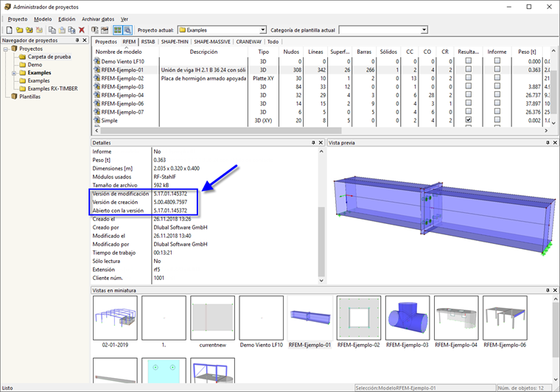560x392 pixels.
Task: Click the Proyectos root icon in tree
Action: (x=14, y=49)
